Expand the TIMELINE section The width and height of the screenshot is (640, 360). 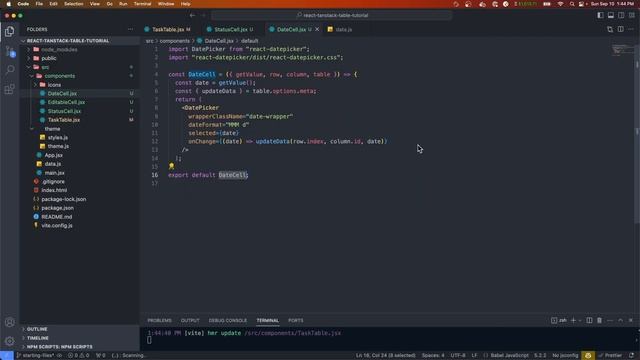(x=80, y=338)
